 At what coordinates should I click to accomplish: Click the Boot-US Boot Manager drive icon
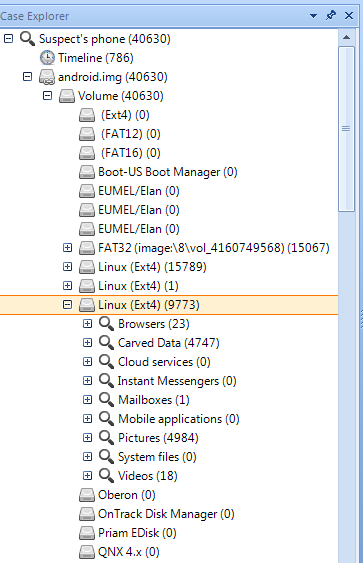[x=87, y=172]
